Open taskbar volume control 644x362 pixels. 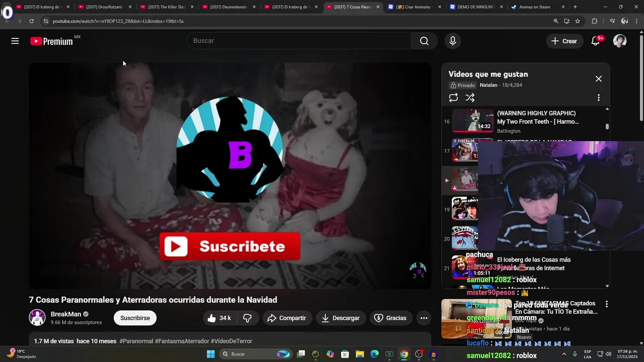point(608,354)
